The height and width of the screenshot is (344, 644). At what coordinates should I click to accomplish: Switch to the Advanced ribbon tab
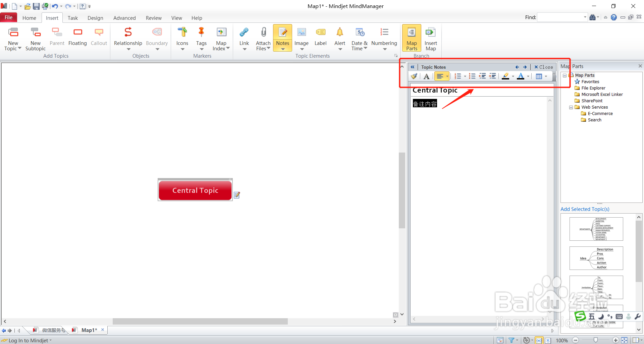point(124,18)
